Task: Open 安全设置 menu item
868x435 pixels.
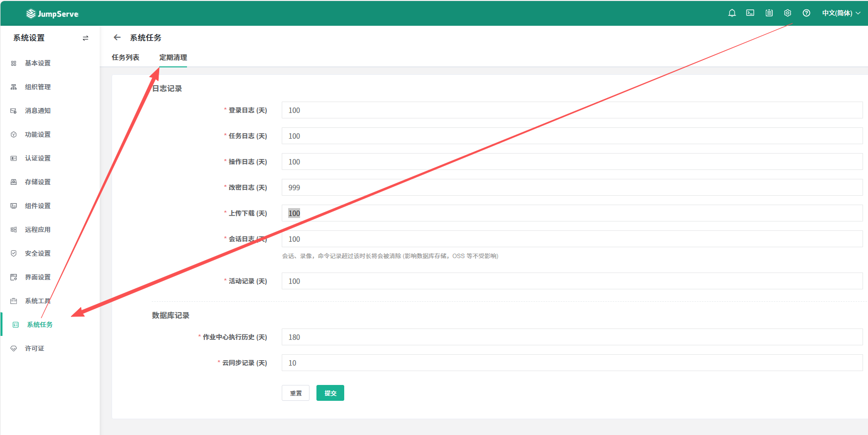Action: tap(38, 254)
